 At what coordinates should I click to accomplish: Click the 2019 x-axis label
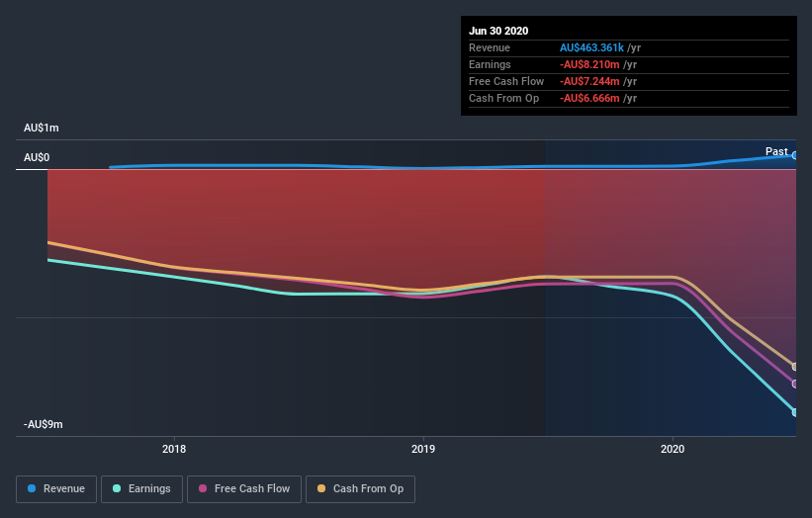(x=423, y=449)
